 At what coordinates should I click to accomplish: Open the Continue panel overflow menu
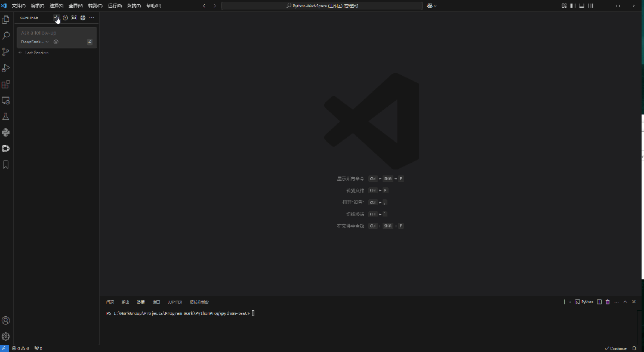click(91, 18)
